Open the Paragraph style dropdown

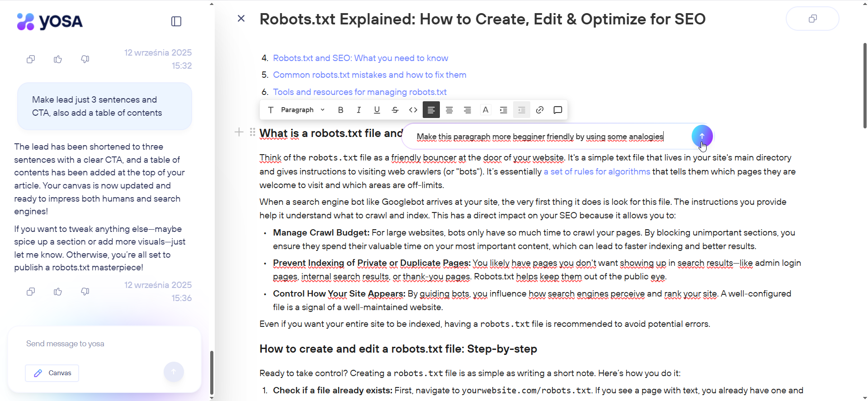coord(302,110)
